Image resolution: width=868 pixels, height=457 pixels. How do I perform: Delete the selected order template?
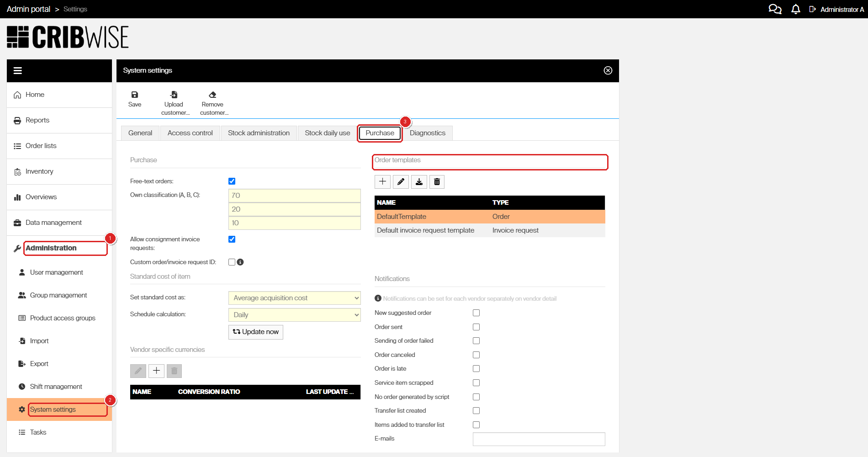coord(437,182)
